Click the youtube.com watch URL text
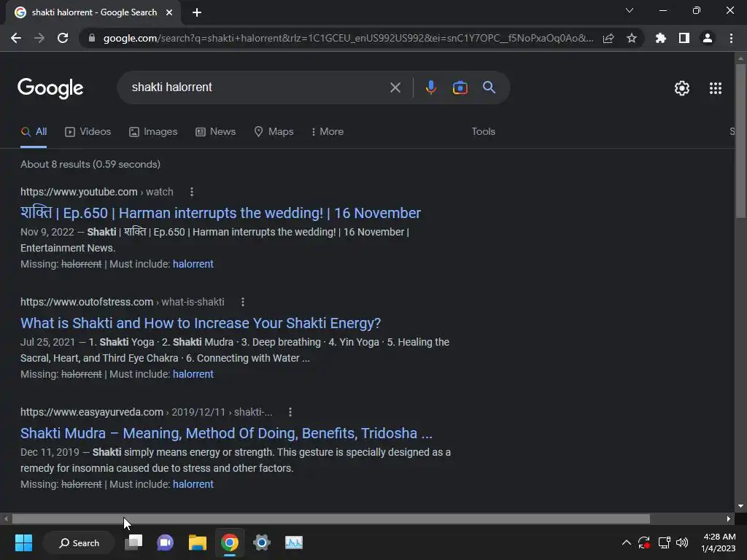The width and height of the screenshot is (747, 560). coord(97,192)
